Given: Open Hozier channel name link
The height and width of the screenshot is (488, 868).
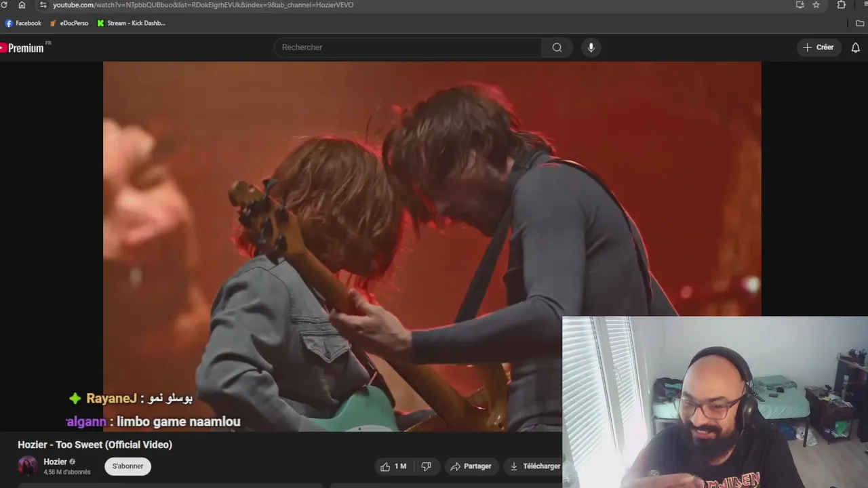Looking at the screenshot, I should click(56, 462).
